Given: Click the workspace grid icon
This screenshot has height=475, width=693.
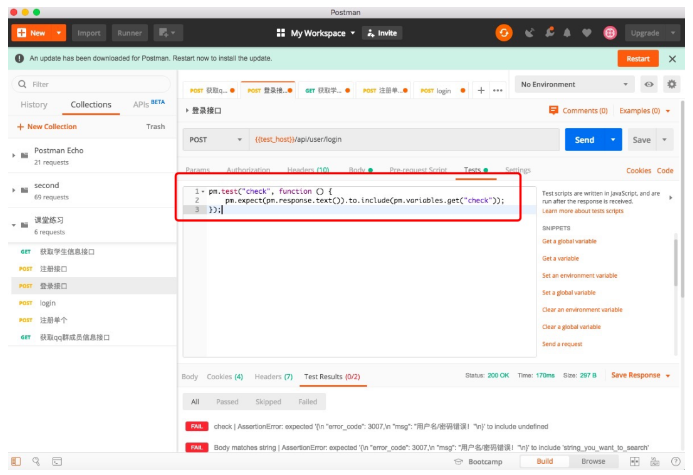Looking at the screenshot, I should 281,33.
